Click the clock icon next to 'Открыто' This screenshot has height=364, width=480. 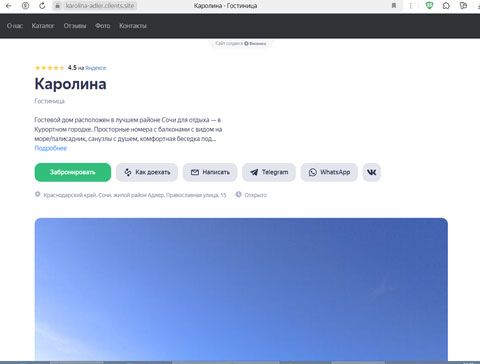tap(238, 194)
